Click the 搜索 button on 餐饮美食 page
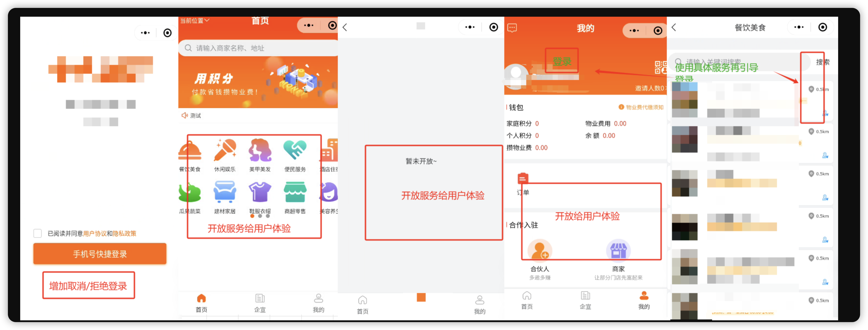The height and width of the screenshot is (330, 868). click(823, 62)
